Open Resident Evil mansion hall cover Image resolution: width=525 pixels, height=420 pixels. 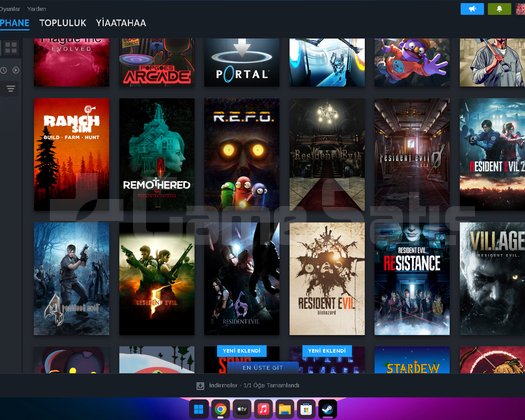pyautogui.click(x=327, y=154)
